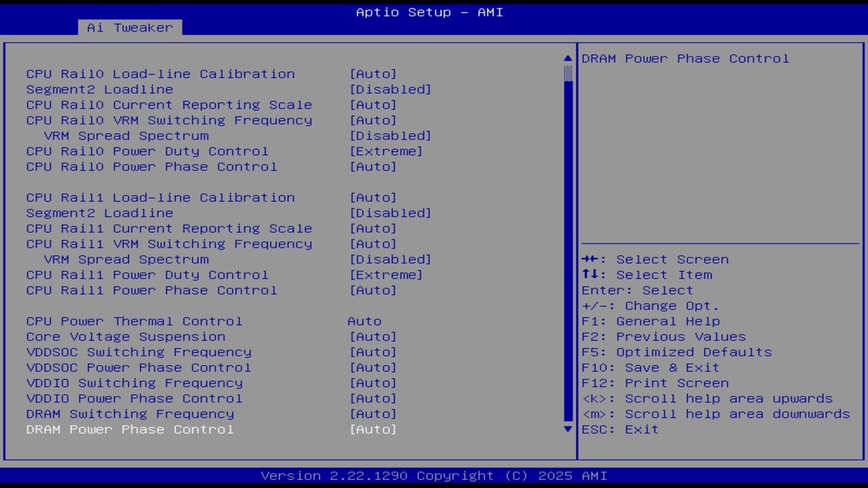Open CPU Rail0 Load-line Calibration setting
The width and height of the screenshot is (868, 488).
click(x=160, y=74)
